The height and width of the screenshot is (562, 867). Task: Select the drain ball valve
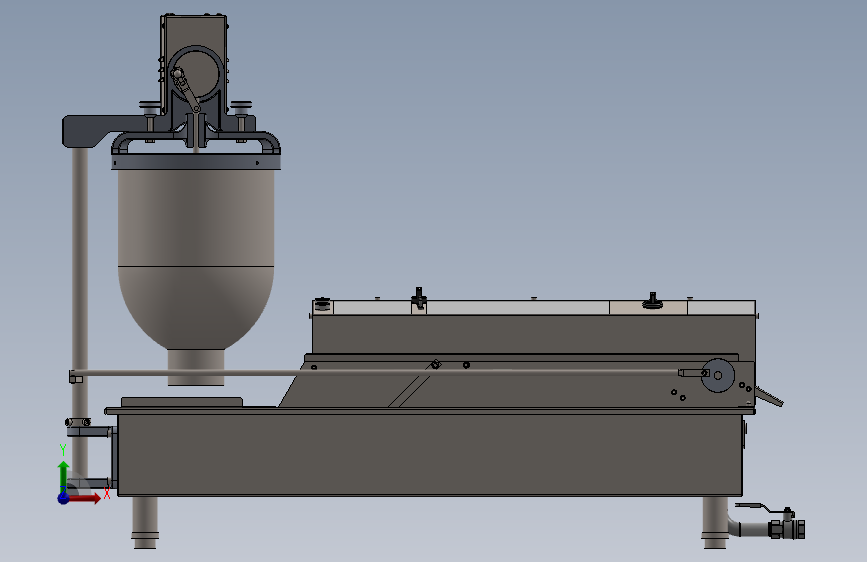pyautogui.click(x=787, y=528)
